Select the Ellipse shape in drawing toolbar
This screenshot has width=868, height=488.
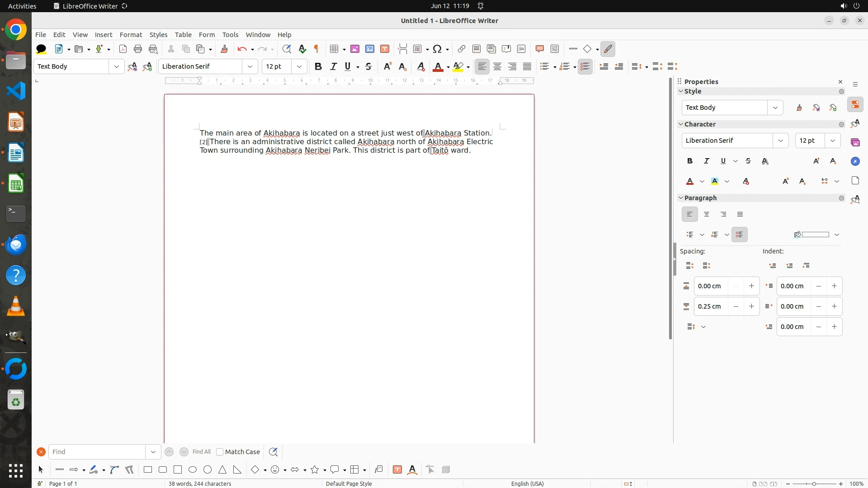[193, 470]
